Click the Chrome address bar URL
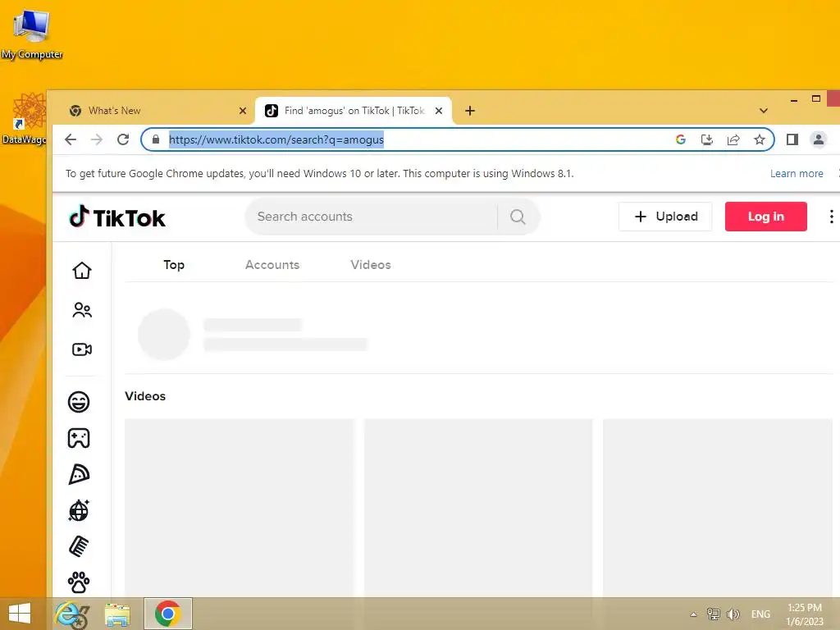This screenshot has height=630, width=840. (276, 139)
